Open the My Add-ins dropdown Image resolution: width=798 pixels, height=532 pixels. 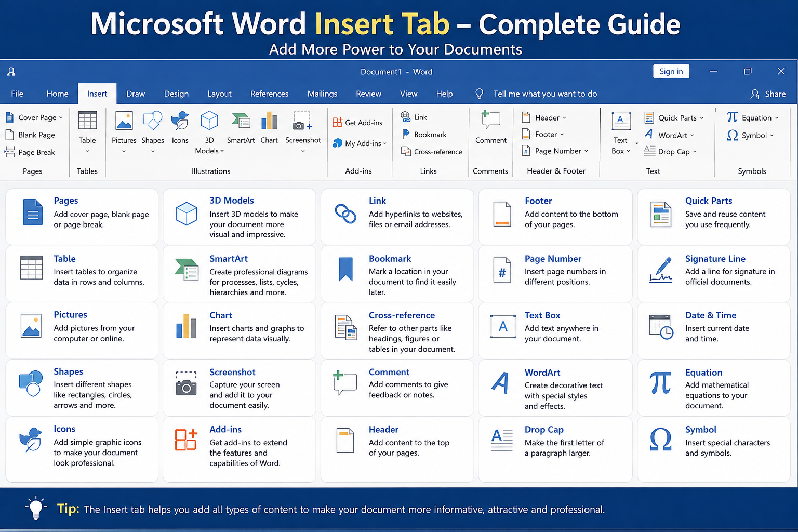pos(384,143)
